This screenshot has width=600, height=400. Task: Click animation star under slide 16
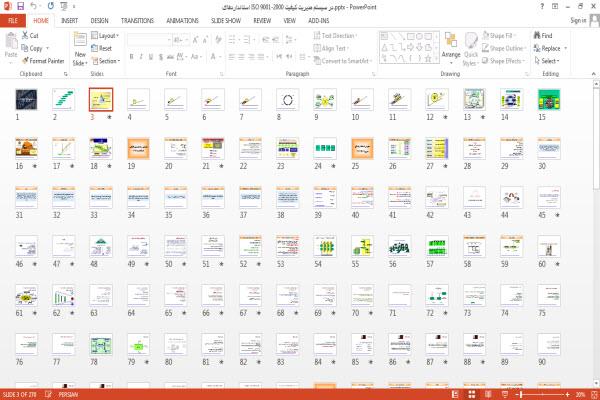(34, 166)
